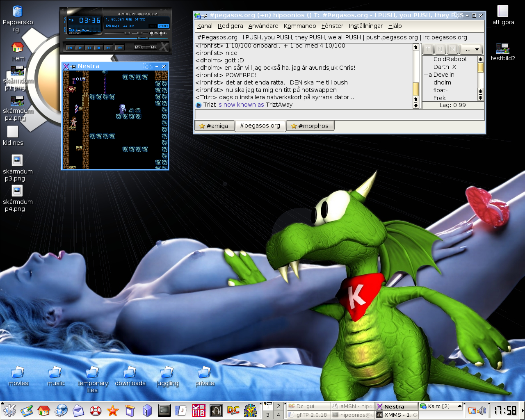
Task: Expand the Ksirc [2] taskbar group
Action: (459, 406)
